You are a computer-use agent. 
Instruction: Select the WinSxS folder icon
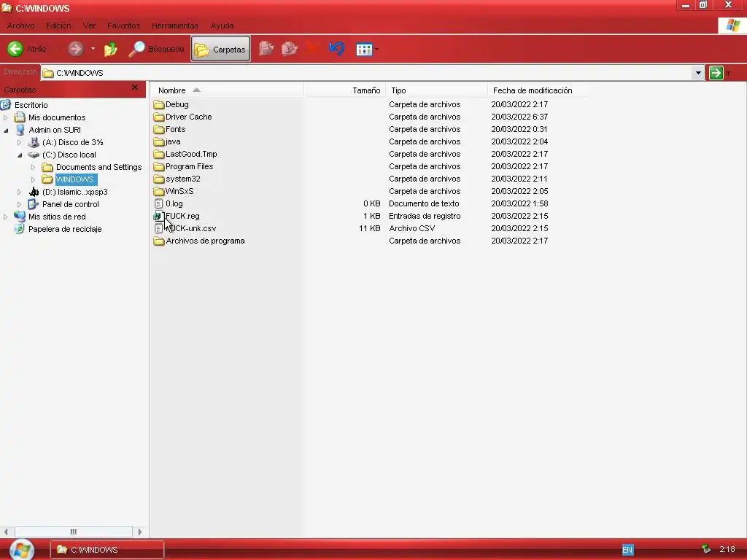tap(158, 191)
